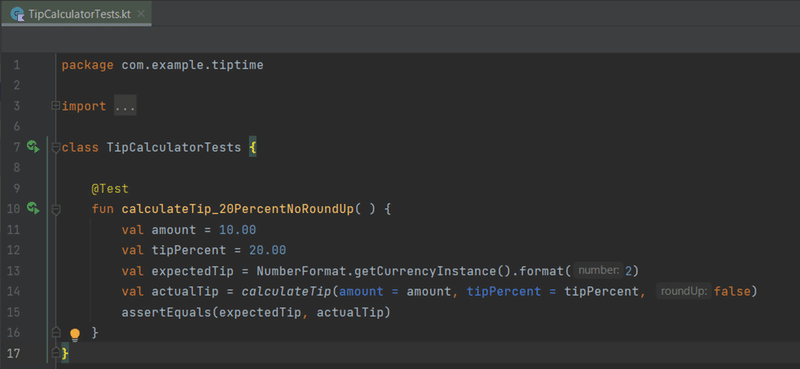This screenshot has height=369, width=800.
Task: Run the TipCalculatorTests class gutter icon
Action: click(33, 147)
